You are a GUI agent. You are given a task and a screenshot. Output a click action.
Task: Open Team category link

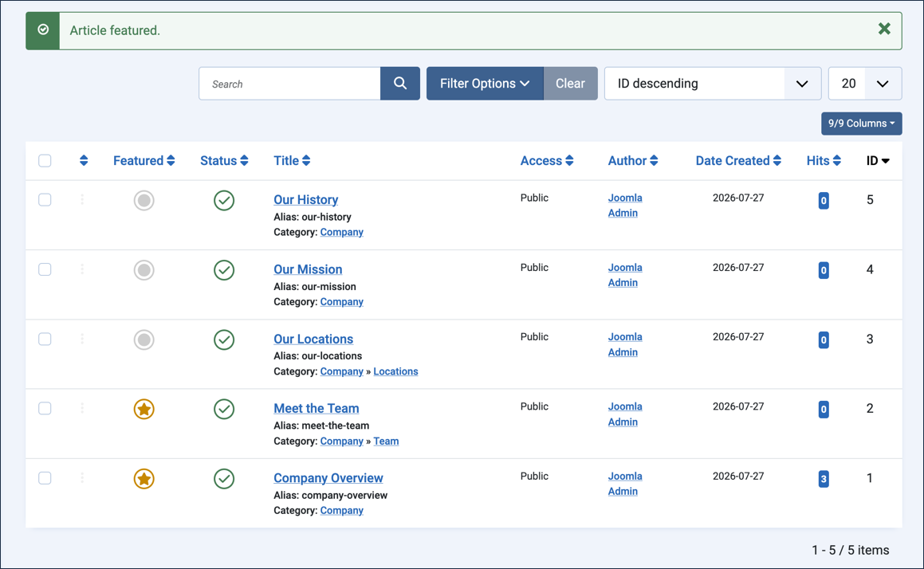click(386, 441)
